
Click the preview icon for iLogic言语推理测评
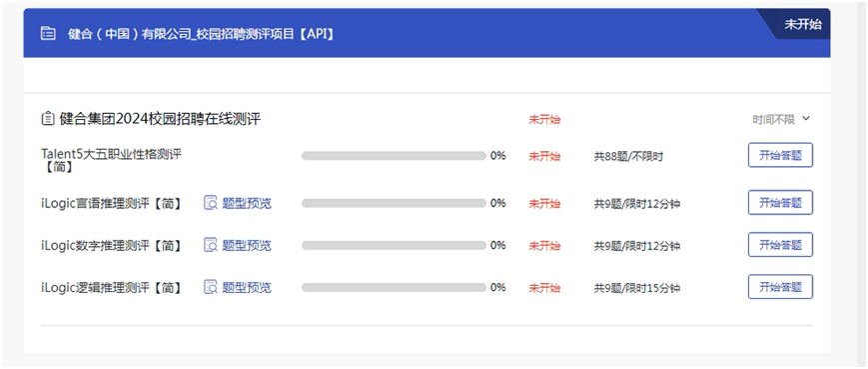(x=211, y=203)
